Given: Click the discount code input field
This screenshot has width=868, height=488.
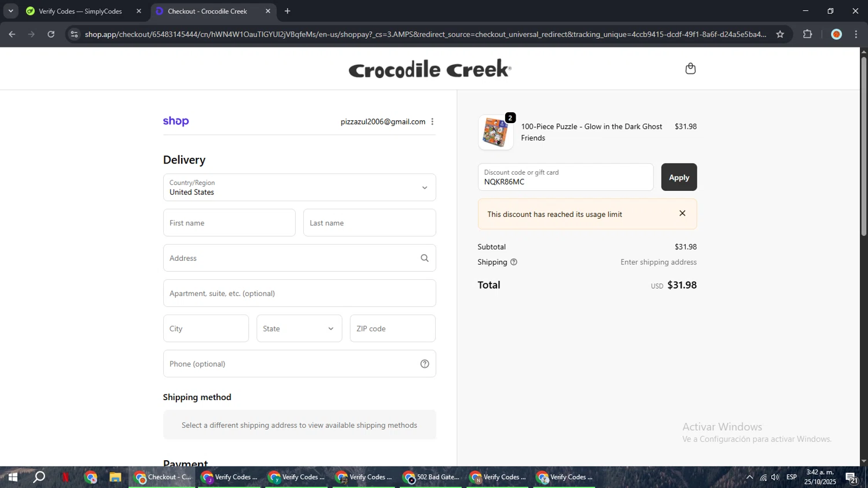Looking at the screenshot, I should (x=565, y=177).
